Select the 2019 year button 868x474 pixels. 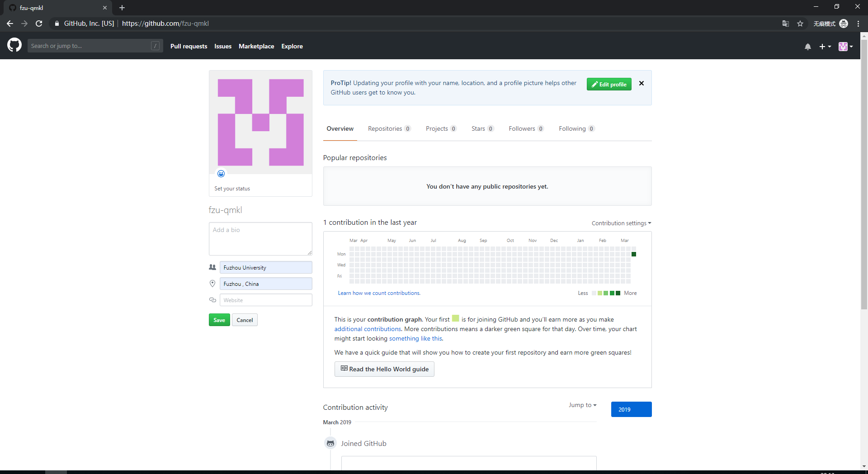[x=631, y=409]
